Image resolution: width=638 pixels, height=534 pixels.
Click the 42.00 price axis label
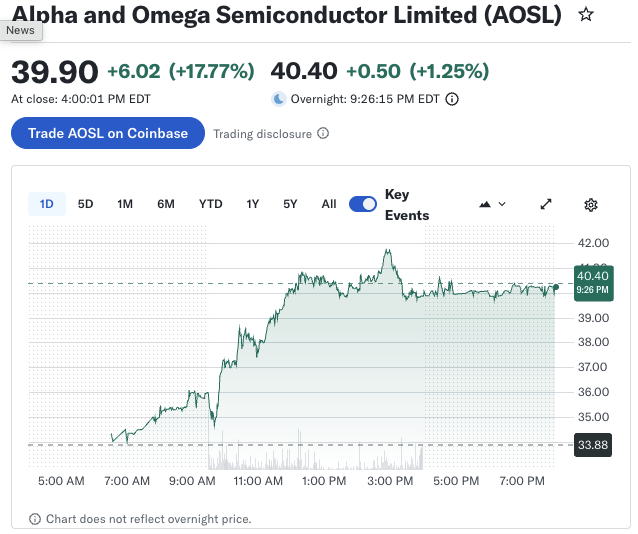click(593, 243)
